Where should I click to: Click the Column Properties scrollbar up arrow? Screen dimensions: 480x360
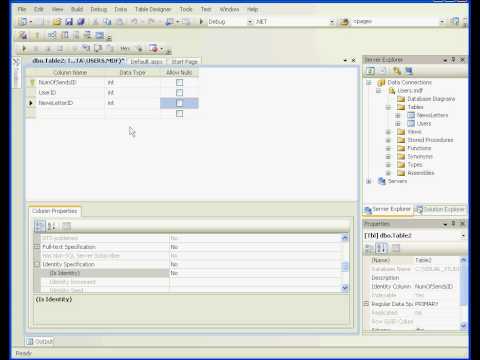point(345,238)
